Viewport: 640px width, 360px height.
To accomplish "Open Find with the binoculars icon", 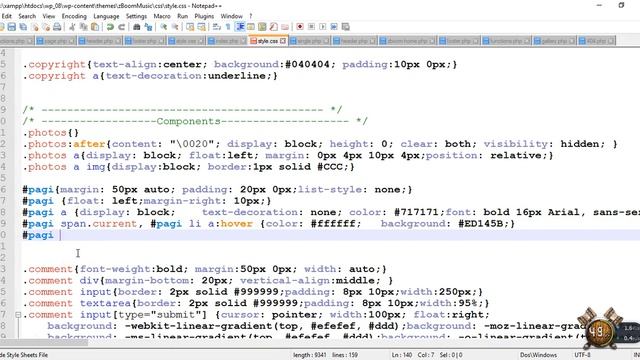I will pos(137,27).
